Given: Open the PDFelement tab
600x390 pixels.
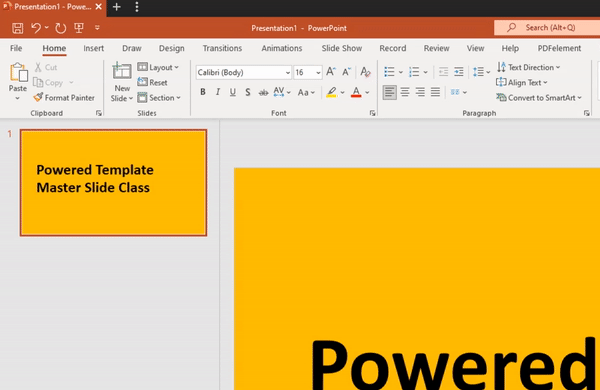Looking at the screenshot, I should pos(559,48).
